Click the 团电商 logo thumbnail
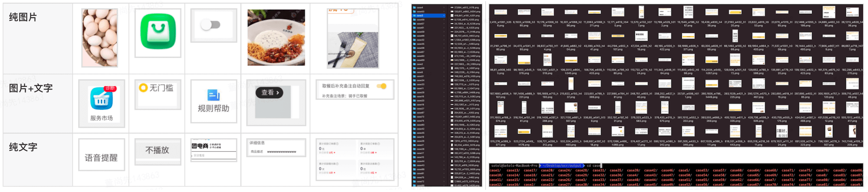868x192 pixels. 200,146
